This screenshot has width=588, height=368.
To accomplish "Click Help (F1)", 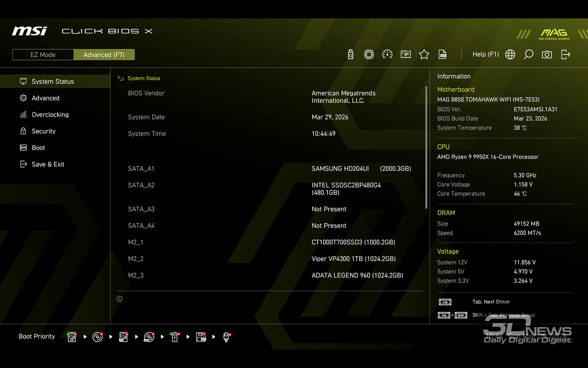I will 485,54.
